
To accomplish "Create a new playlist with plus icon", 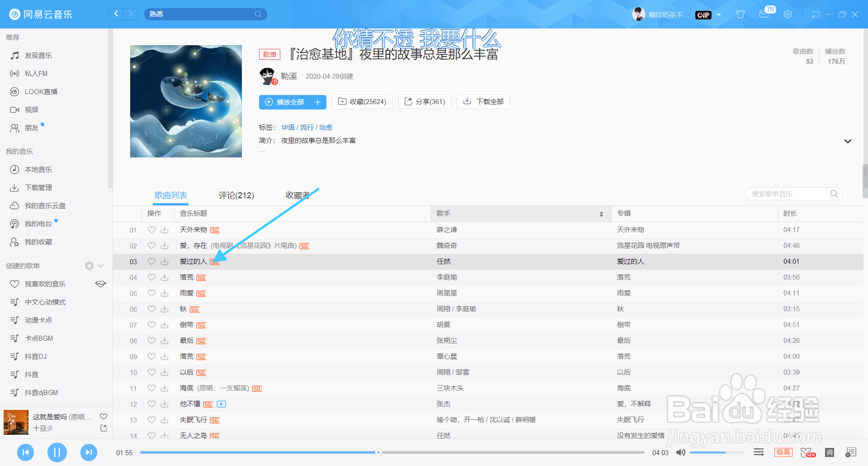I will [x=89, y=266].
